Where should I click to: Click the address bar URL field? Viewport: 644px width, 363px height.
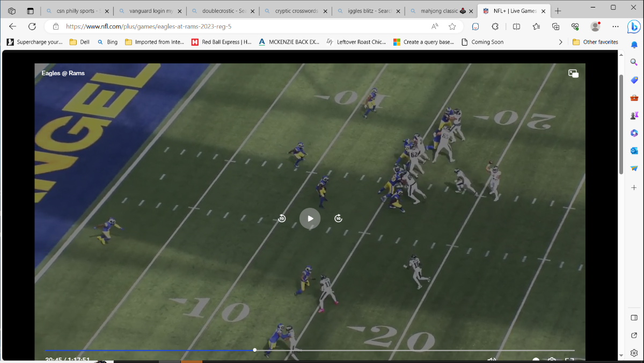coord(241,26)
